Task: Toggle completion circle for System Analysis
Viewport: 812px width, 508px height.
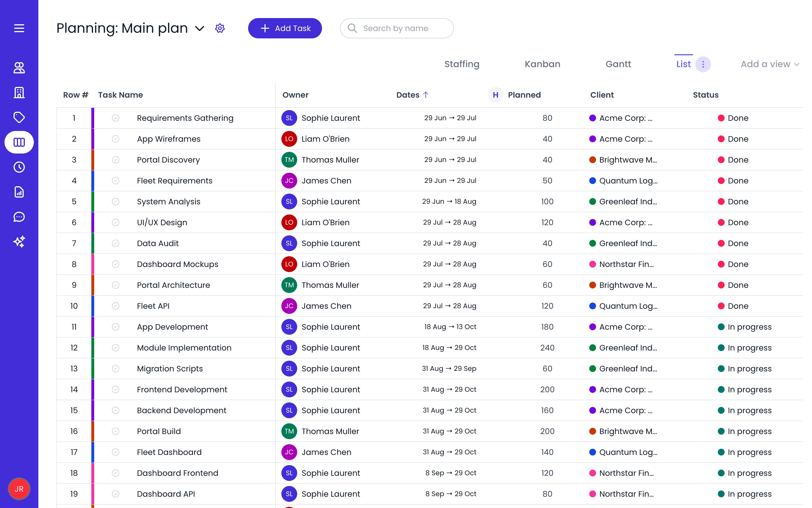Action: point(115,202)
